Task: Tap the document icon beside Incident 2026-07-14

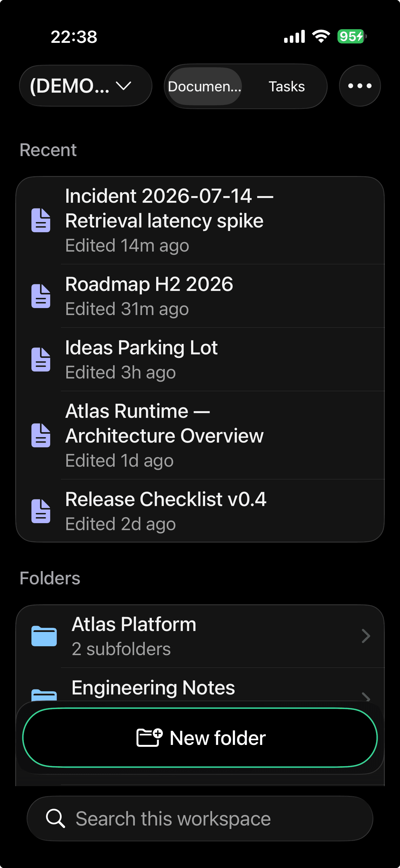Action: (41, 220)
